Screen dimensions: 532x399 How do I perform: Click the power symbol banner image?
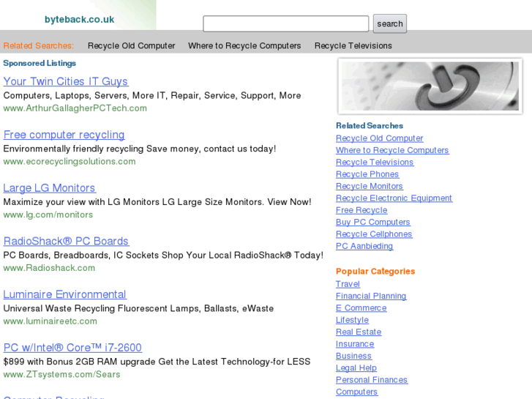pos(430,86)
